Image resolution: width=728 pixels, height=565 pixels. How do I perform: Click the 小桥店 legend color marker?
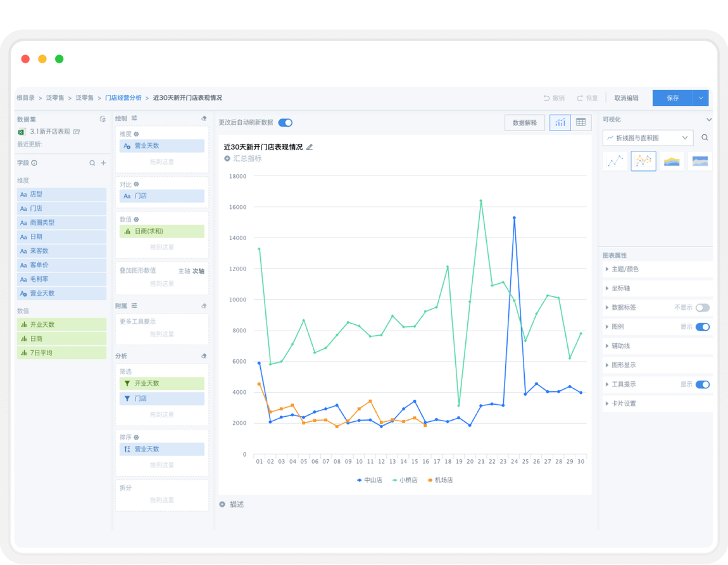click(394, 480)
